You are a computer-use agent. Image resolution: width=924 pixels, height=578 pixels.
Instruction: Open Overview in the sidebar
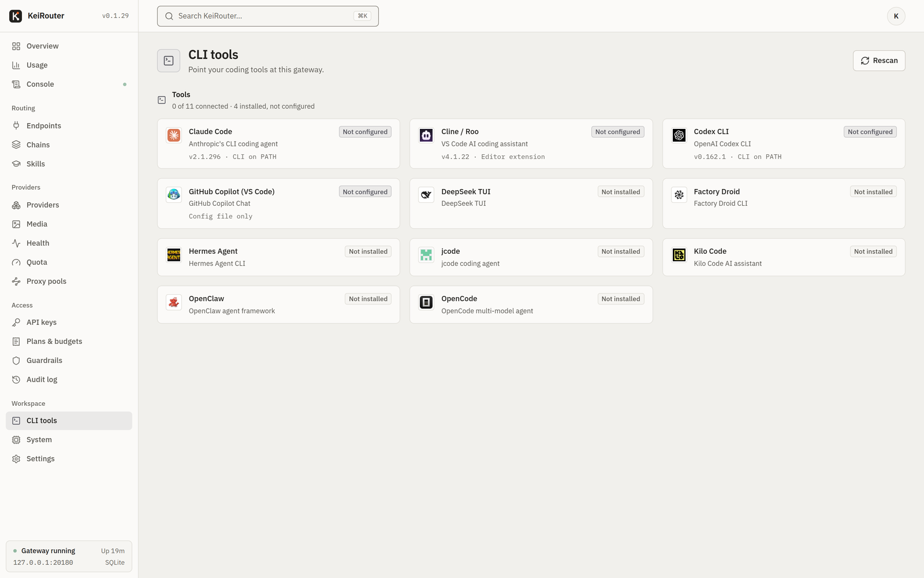click(x=69, y=46)
